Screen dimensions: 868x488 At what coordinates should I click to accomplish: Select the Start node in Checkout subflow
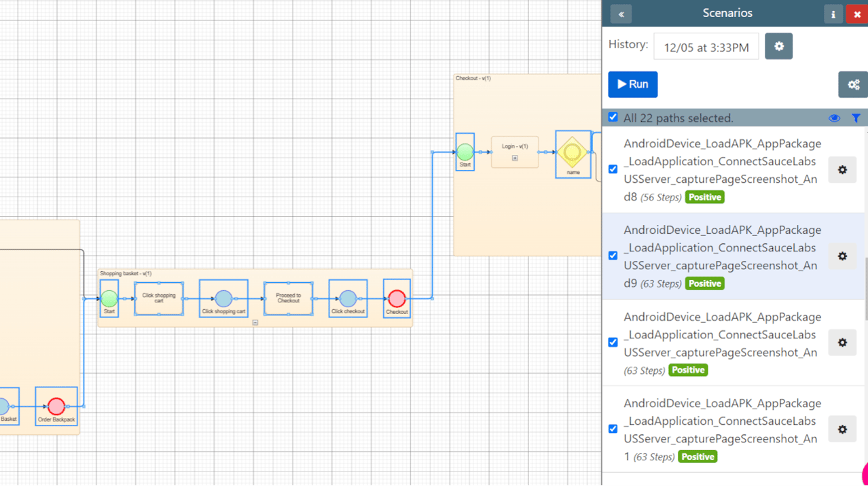(x=465, y=152)
